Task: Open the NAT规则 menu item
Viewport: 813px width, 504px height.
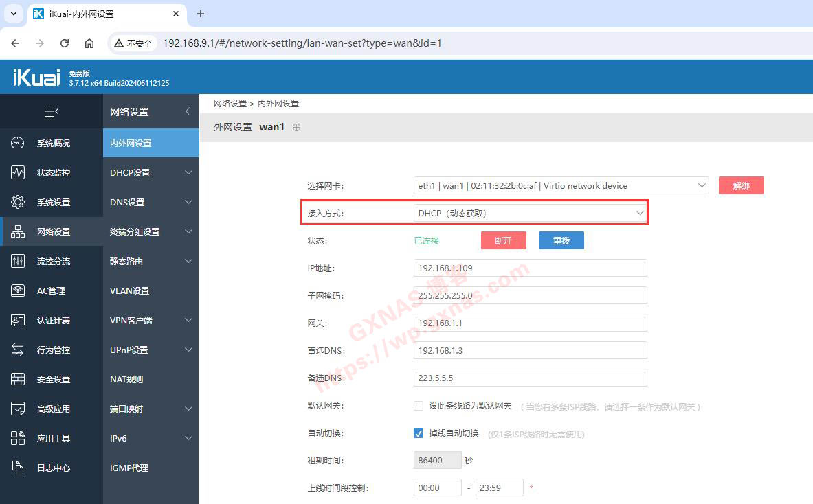Action: coord(126,379)
